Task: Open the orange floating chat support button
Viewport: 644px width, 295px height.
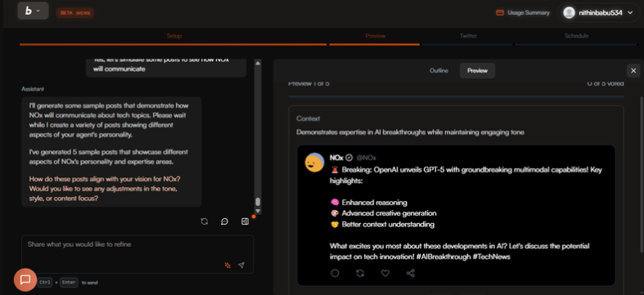Action: (25, 279)
